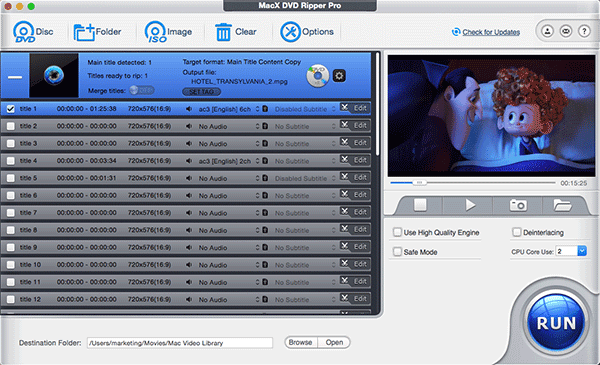Viewport: 600px width, 365px height.
Task: Take a snapshot with camera icon
Action: click(518, 205)
